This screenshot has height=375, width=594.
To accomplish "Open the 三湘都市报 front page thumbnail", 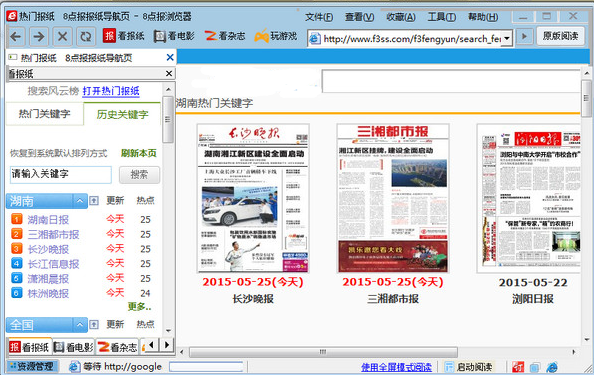I will pyautogui.click(x=393, y=198).
